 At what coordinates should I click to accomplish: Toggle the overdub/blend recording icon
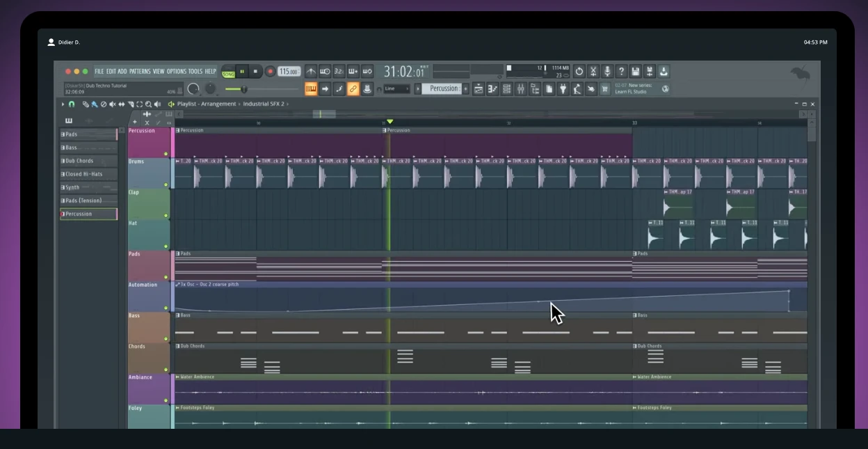tap(353, 71)
